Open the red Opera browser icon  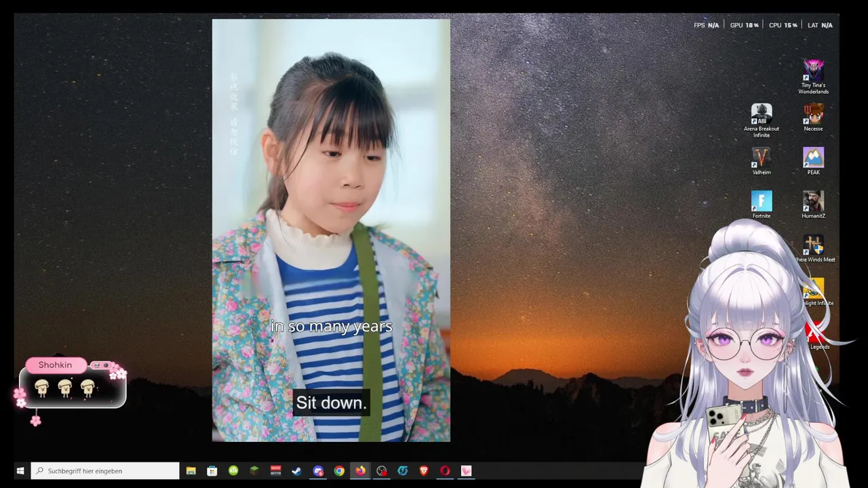coord(445,470)
